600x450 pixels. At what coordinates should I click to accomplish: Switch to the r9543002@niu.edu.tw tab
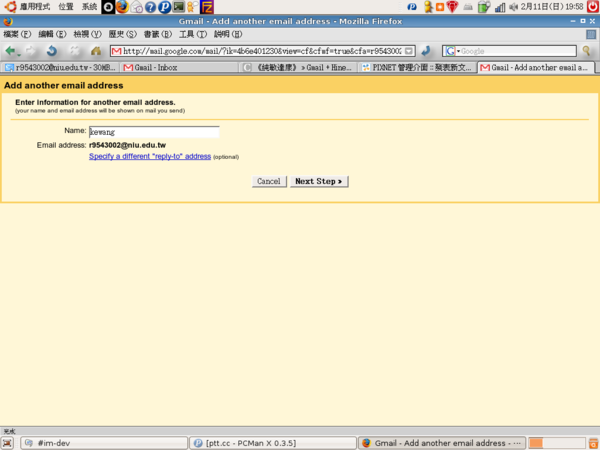[60, 67]
